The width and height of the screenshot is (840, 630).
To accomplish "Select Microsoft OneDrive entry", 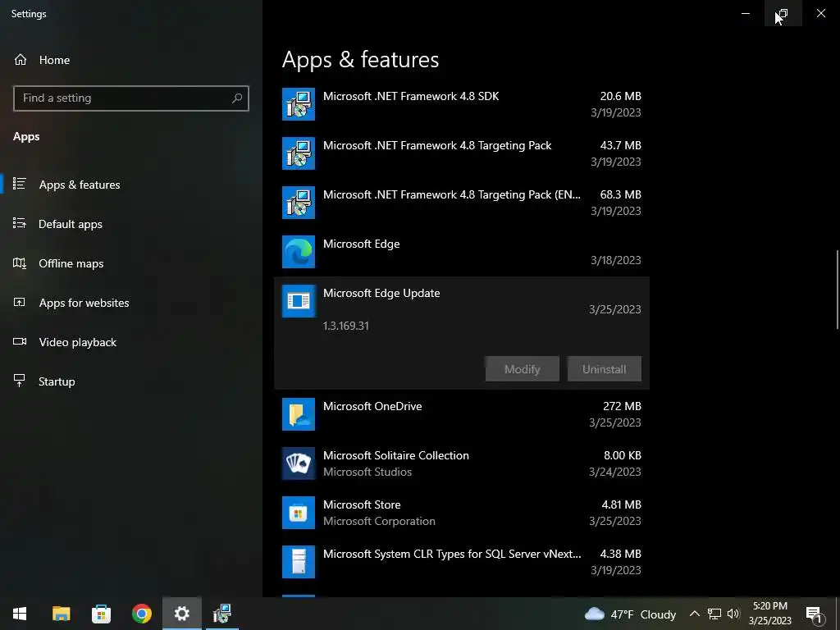I will [461, 414].
